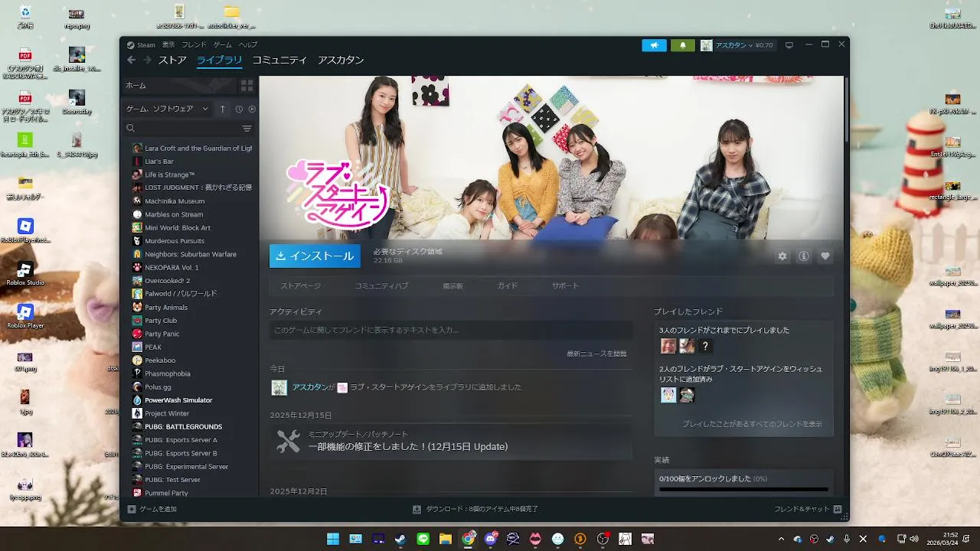Screen dimensions: 980x551
Task: Go to the ストア tab
Action: [172, 60]
